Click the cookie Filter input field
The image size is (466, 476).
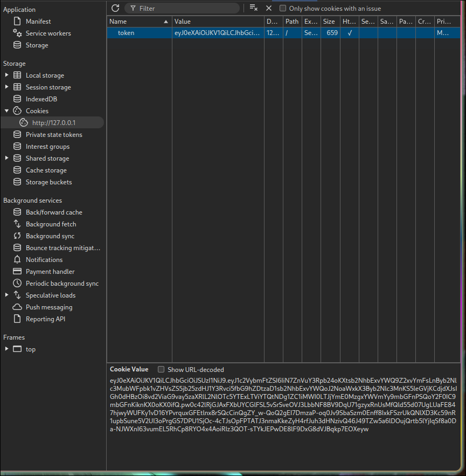coord(186,9)
